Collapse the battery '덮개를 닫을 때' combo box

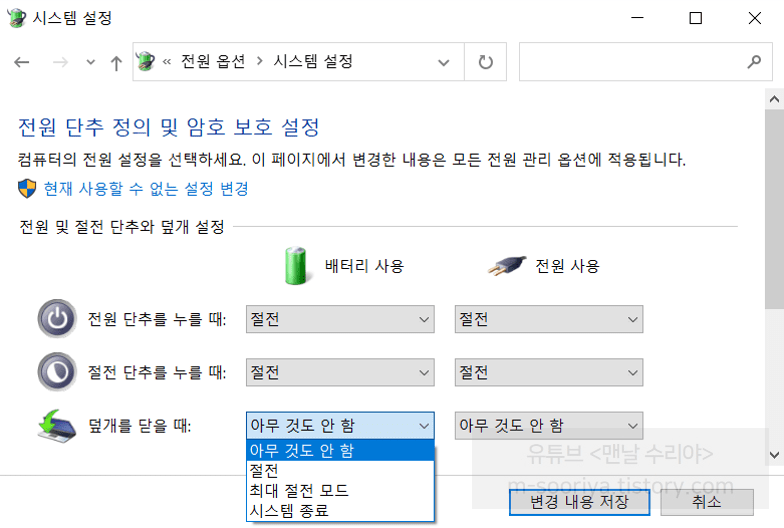point(340,426)
